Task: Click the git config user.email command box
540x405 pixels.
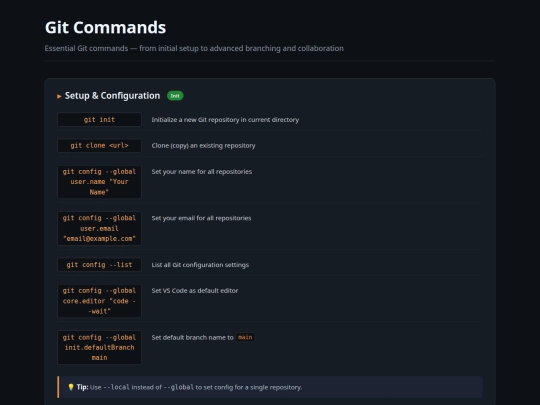Action: coord(100,228)
